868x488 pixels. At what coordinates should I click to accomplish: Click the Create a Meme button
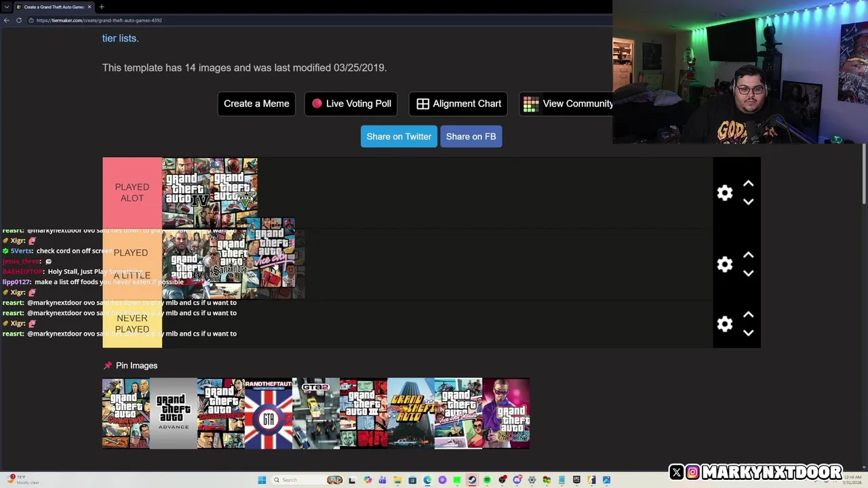coord(256,104)
